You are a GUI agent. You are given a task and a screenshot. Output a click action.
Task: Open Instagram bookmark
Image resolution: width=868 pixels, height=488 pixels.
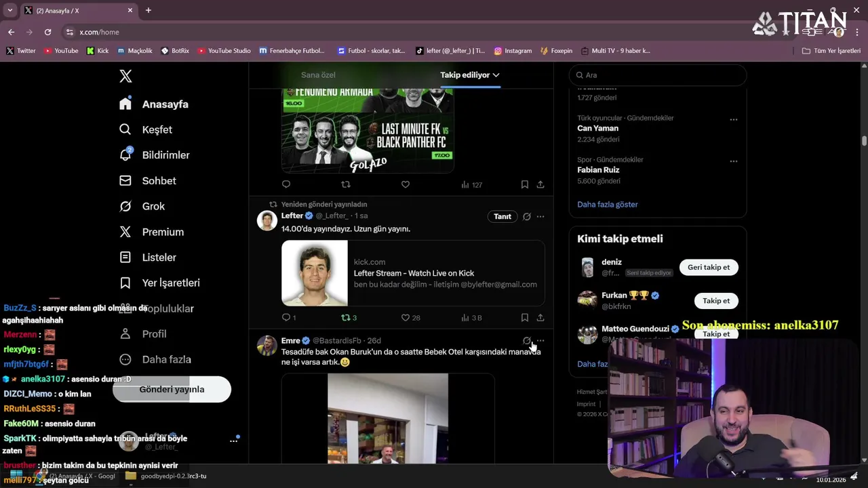(x=513, y=51)
